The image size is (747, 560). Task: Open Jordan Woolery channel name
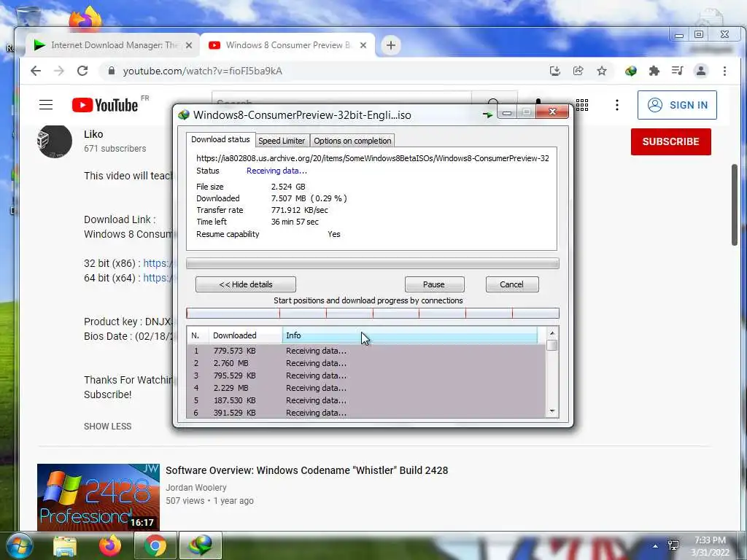coord(196,488)
